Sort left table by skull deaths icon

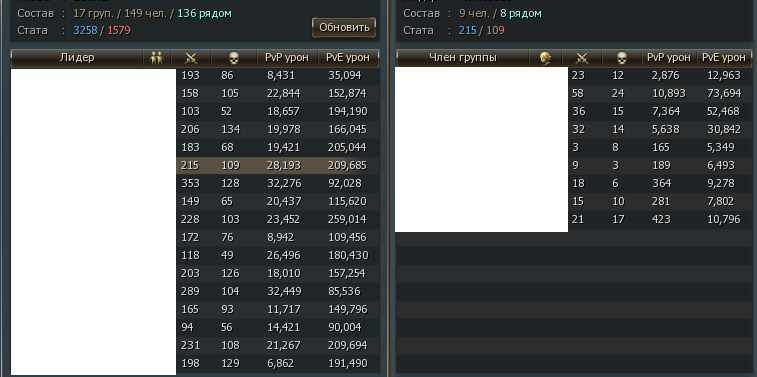click(234, 58)
